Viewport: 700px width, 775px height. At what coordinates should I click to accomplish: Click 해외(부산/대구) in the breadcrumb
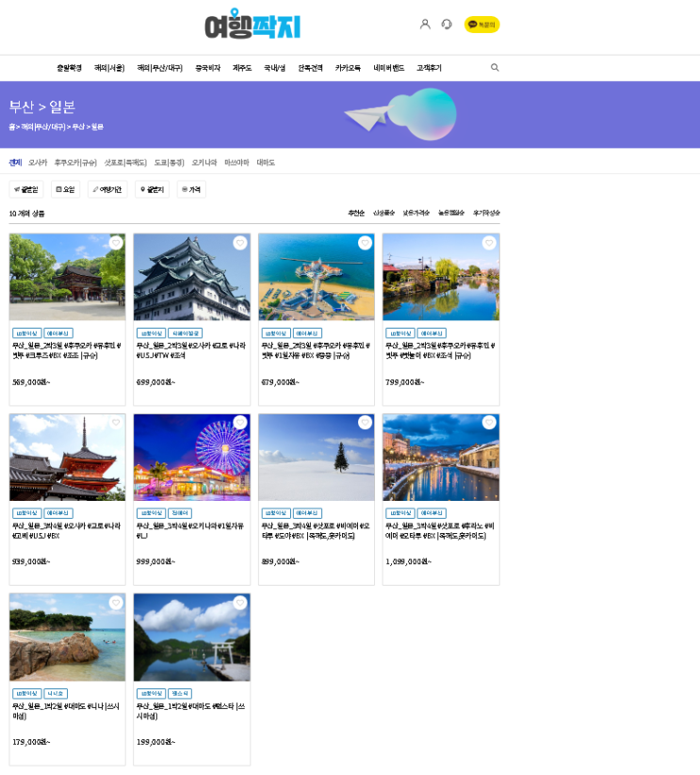click(x=43, y=127)
